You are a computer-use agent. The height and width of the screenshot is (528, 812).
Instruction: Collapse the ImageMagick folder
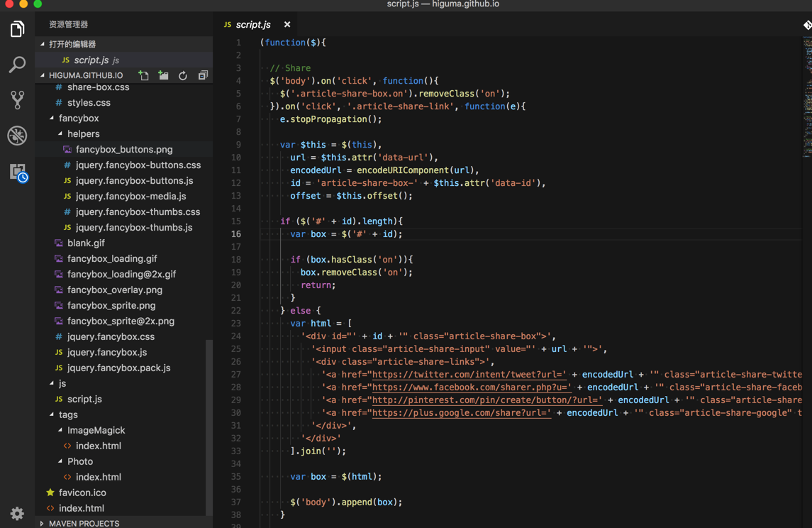[96, 430]
